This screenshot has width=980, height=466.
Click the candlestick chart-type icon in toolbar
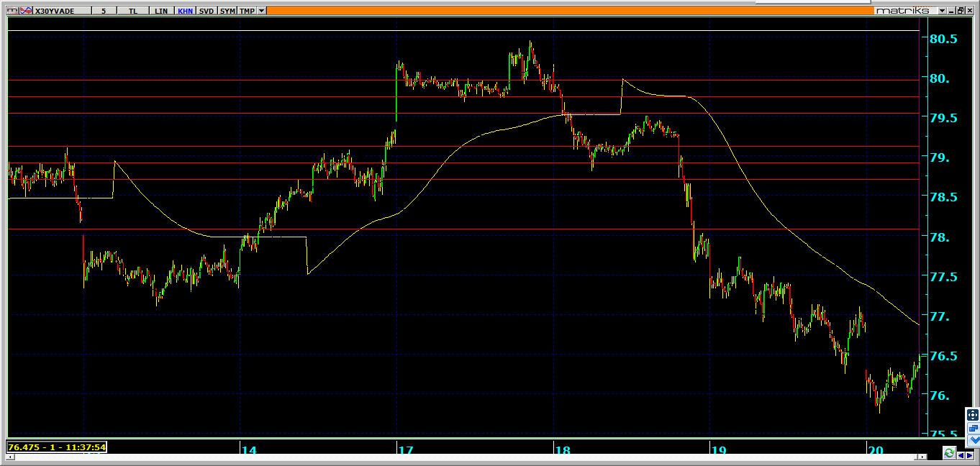[x=12, y=11]
